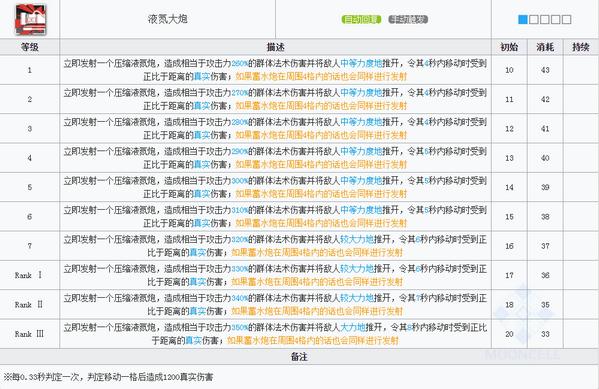The image size is (599, 389).
Task: Click the orange 如果蓄水炮 text in the level 3 row
Action: pyautogui.click(x=321, y=135)
